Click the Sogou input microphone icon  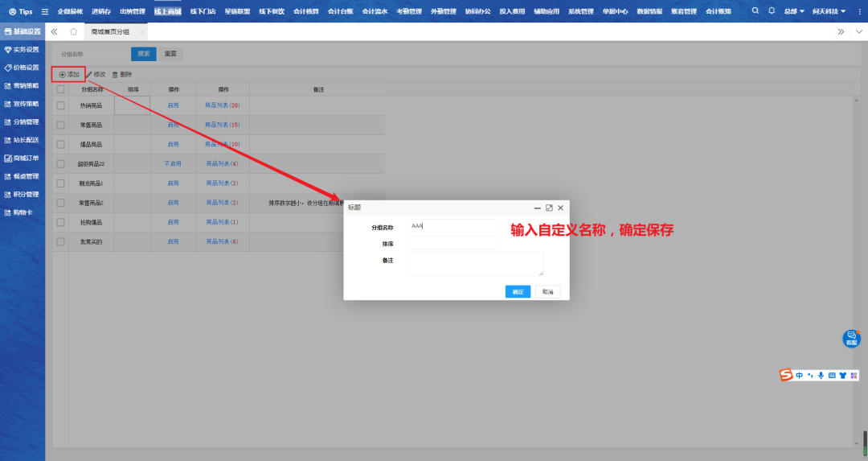point(821,375)
